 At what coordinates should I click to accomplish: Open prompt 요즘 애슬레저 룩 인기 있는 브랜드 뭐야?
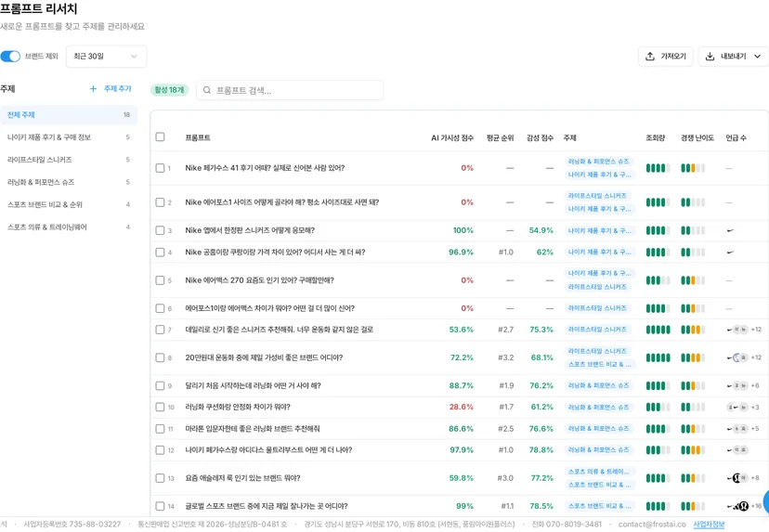point(242,478)
